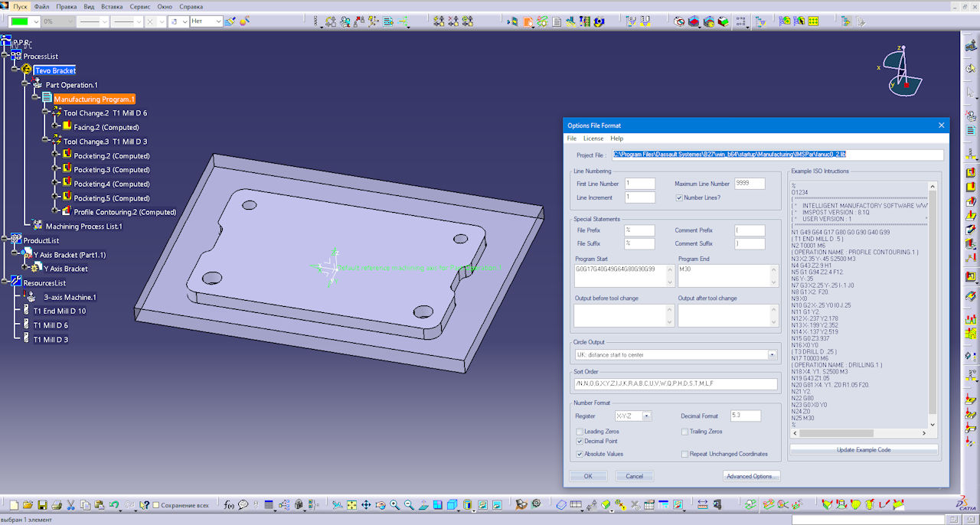The height and width of the screenshot is (525, 980).
Task: Toggle the Сохранение всех checkbox
Action: [x=156, y=505]
